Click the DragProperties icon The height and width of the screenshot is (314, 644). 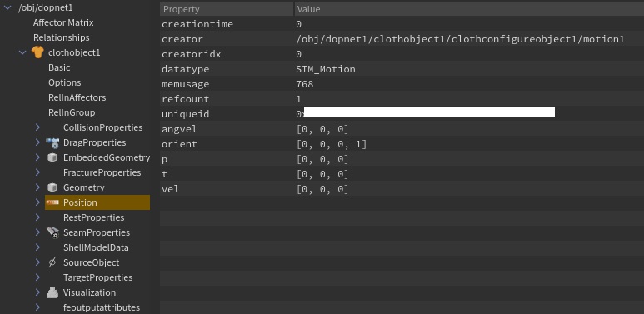(x=52, y=142)
